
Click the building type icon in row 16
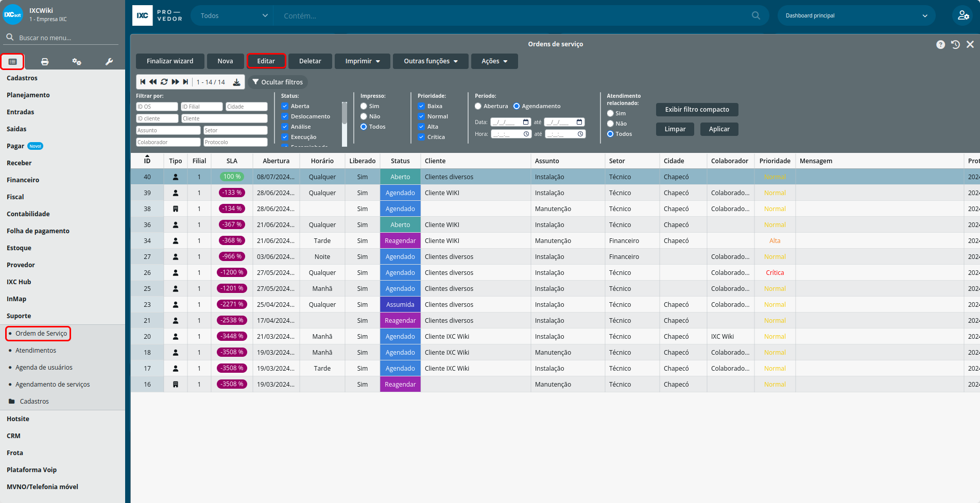(176, 384)
